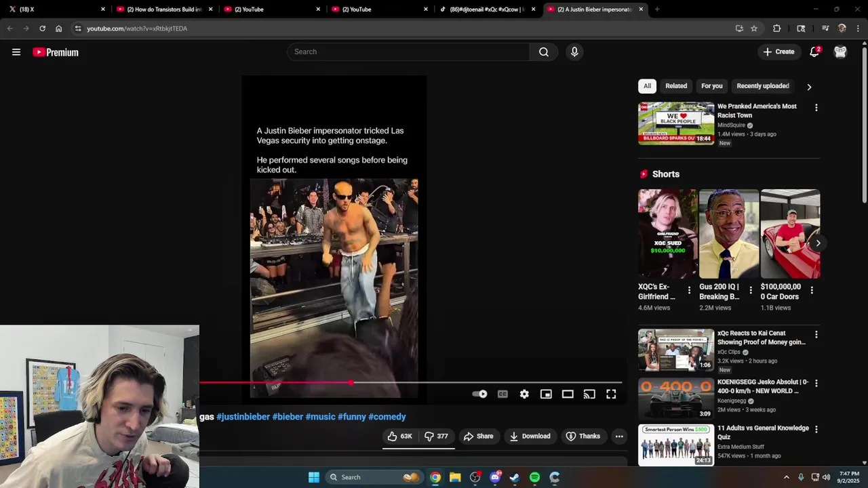868x488 pixels.
Task: Open #comedy hashtag link
Action: pos(387,417)
